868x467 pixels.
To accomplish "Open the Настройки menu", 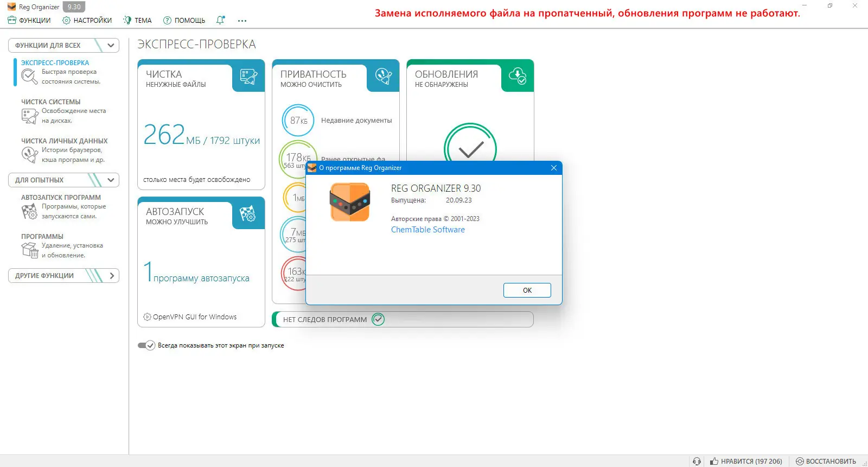I will point(87,20).
